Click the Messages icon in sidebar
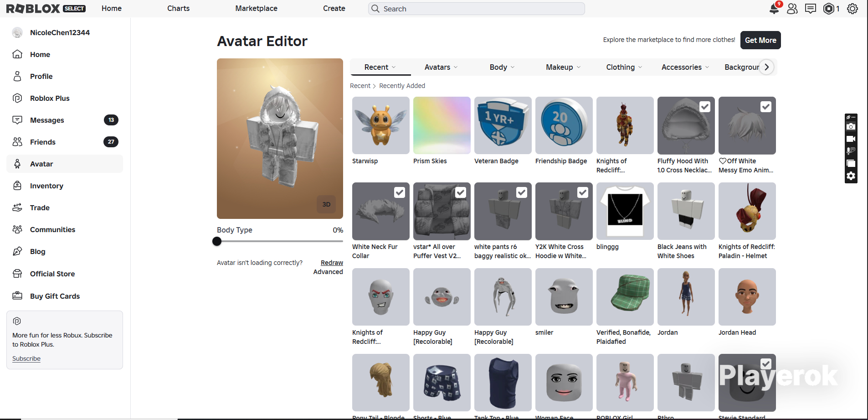Viewport: 868px width, 420px height. [17, 120]
